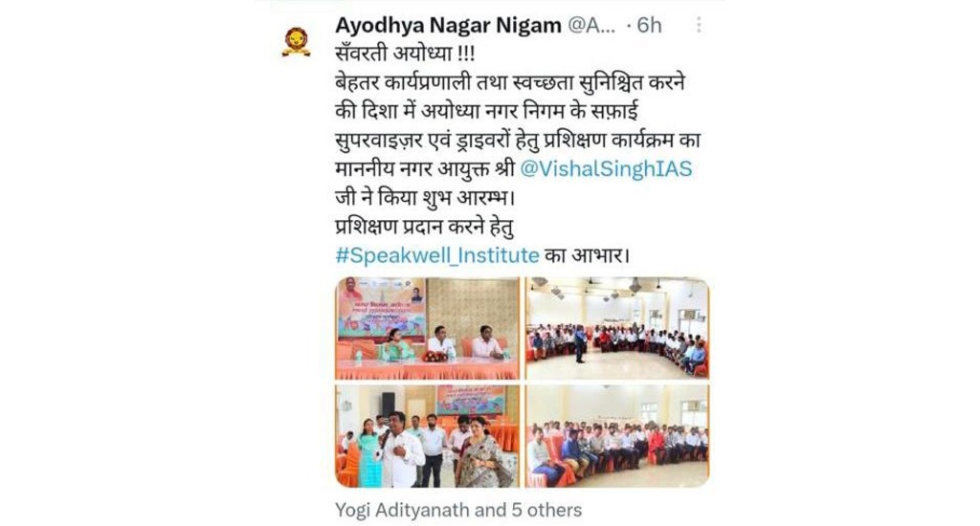Click 'Yogi Adityanath and 5 others' text
Image resolution: width=980 pixels, height=526 pixels.
coord(458,510)
